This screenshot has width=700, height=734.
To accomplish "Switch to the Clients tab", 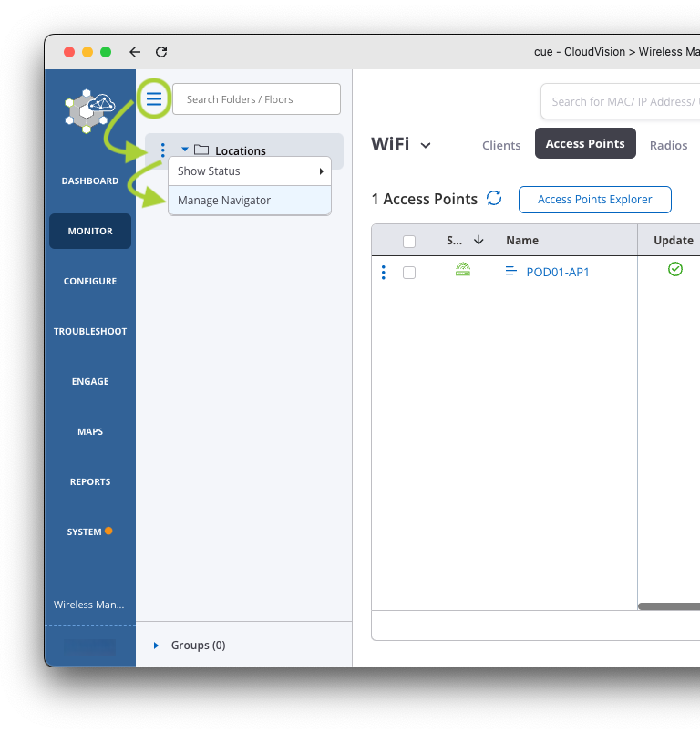I will pyautogui.click(x=501, y=145).
